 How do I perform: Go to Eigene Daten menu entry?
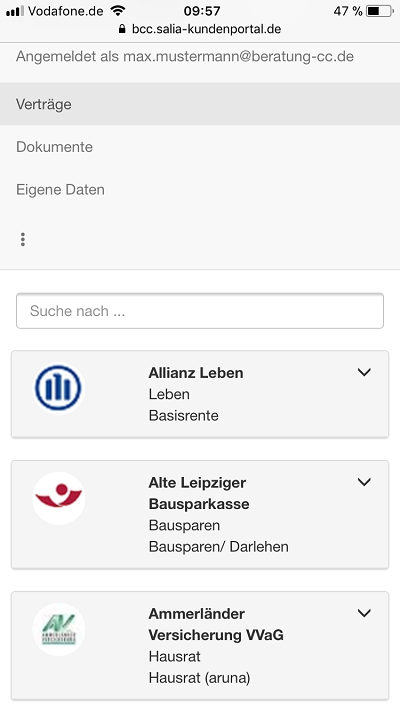tap(200, 190)
